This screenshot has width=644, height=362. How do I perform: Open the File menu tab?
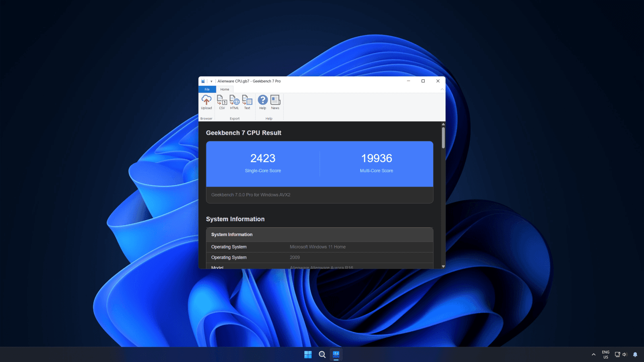[207, 89]
